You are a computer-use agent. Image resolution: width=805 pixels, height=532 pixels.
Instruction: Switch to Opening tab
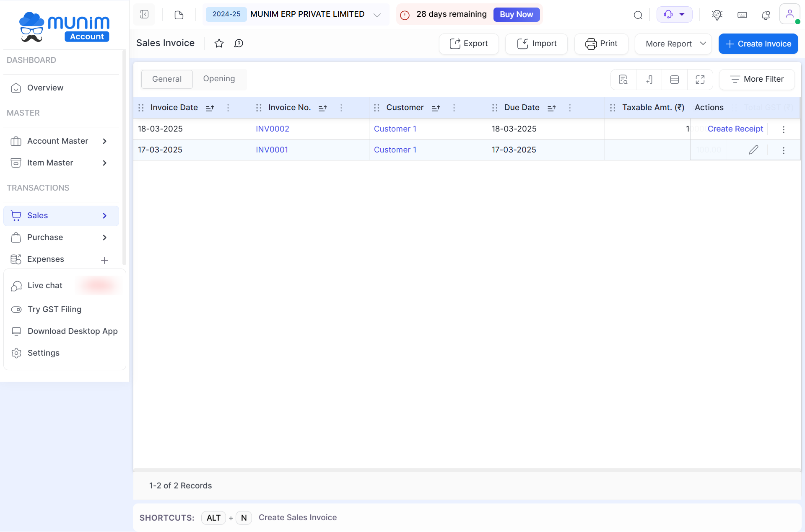pos(219,79)
